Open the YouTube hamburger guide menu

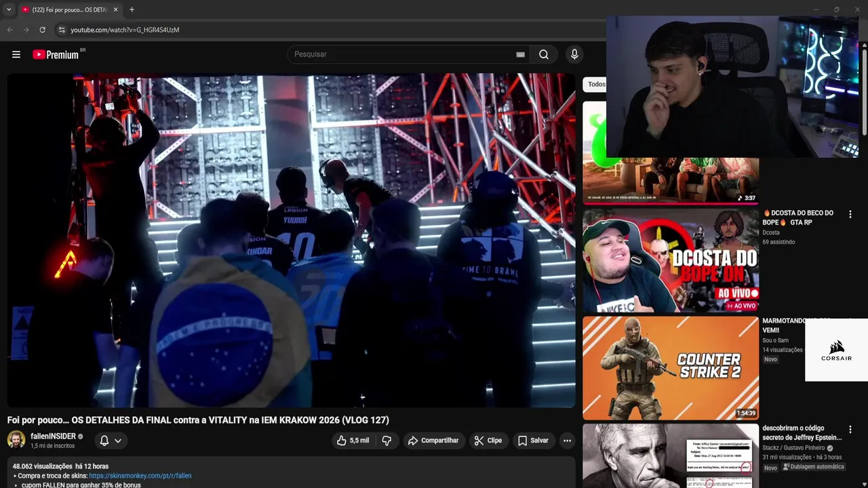(16, 54)
